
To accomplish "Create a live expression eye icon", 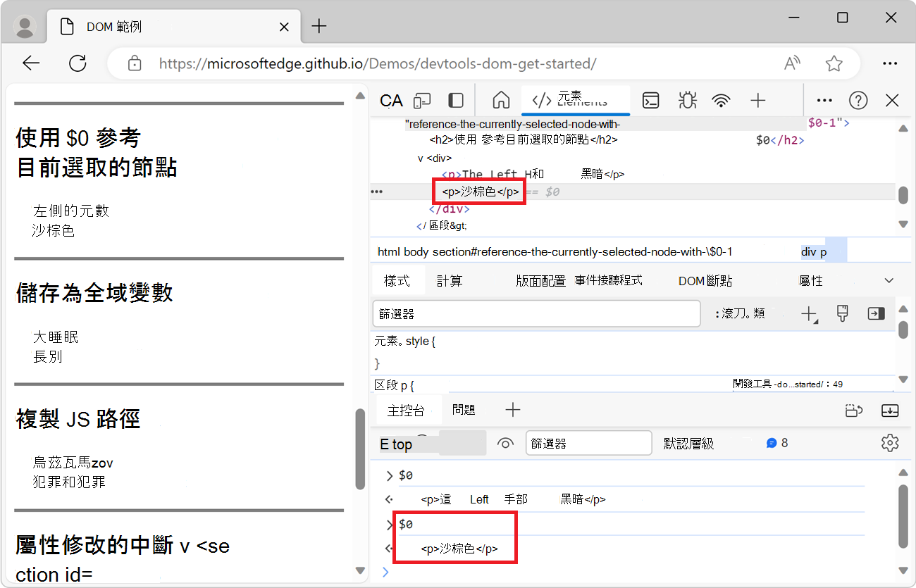I will tap(505, 444).
